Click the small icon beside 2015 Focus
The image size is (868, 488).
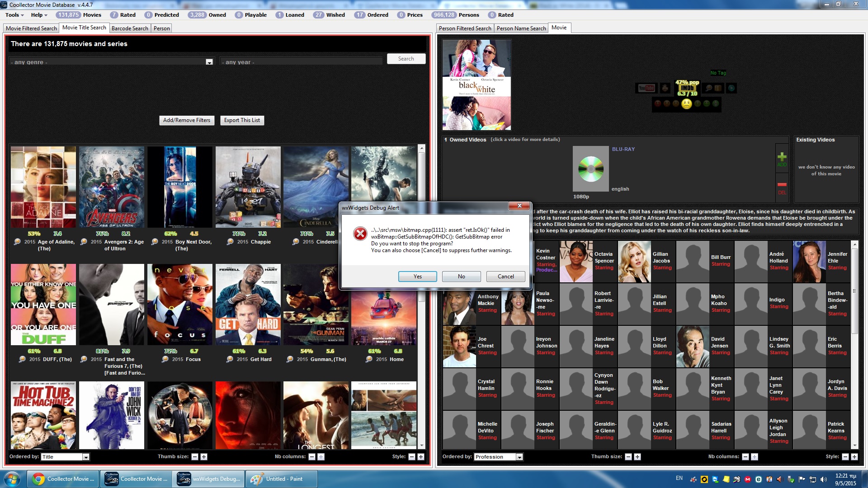click(x=165, y=359)
